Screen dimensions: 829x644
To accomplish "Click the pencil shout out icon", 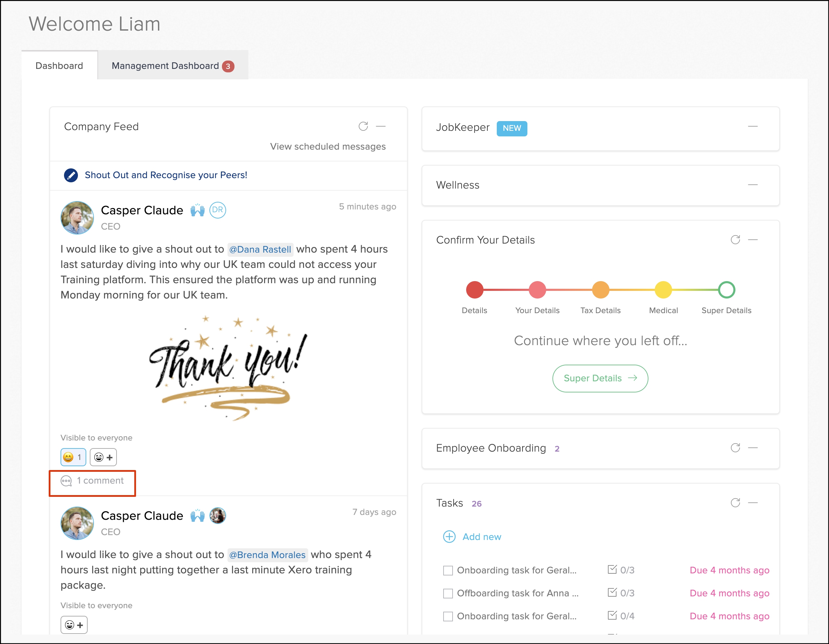I will 71,175.
